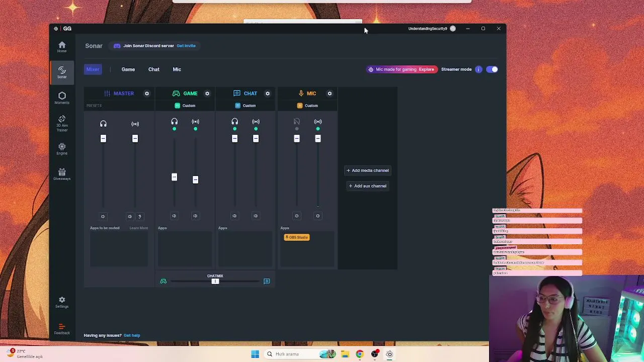
Task: Click the Get help link
Action: 132,335
